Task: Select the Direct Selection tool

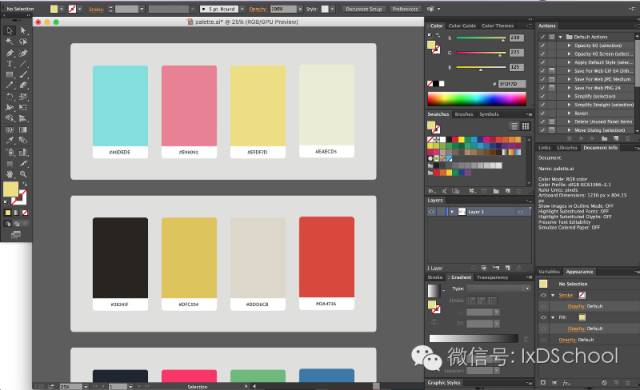Action: tap(23, 30)
